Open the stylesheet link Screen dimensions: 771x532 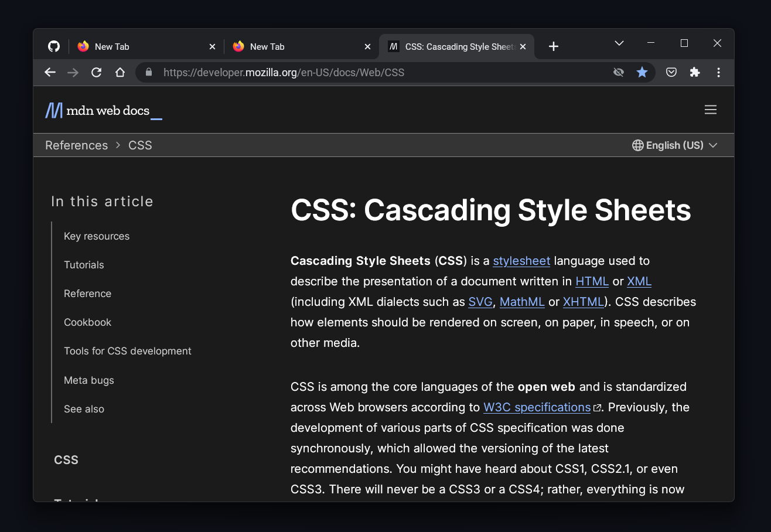[522, 261]
